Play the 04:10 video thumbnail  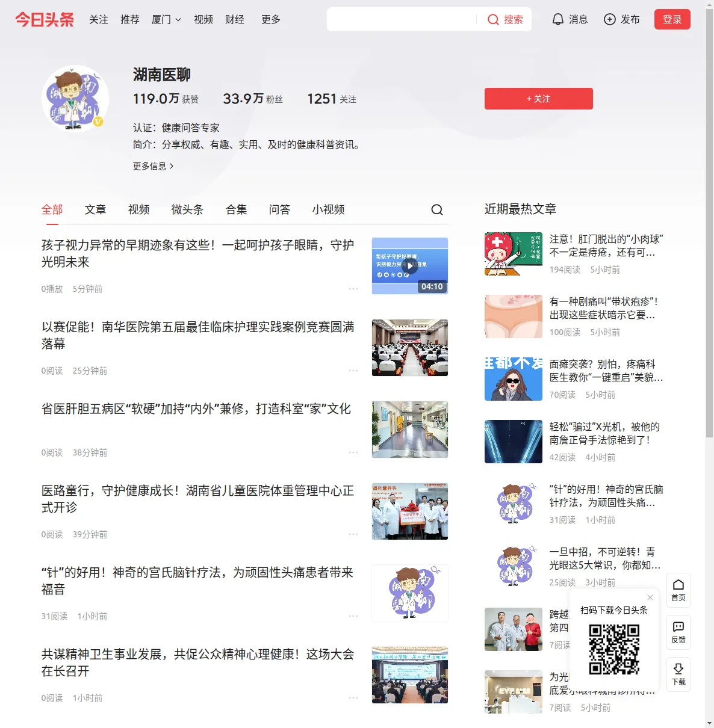(409, 266)
